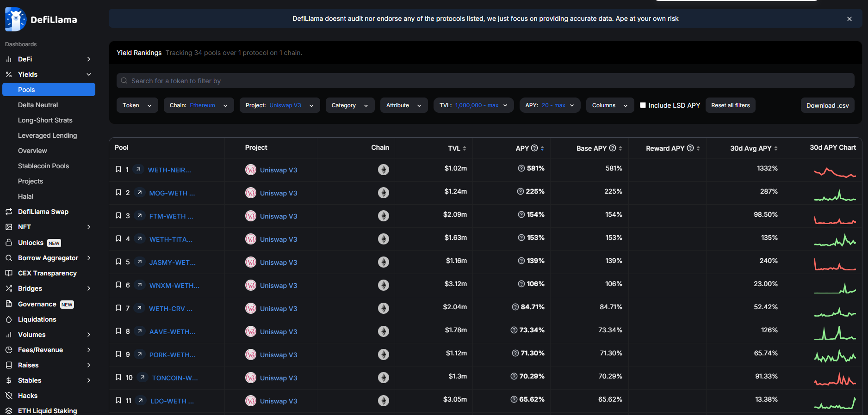The width and height of the screenshot is (868, 415).
Task: Click the token search field
Action: [x=485, y=81]
